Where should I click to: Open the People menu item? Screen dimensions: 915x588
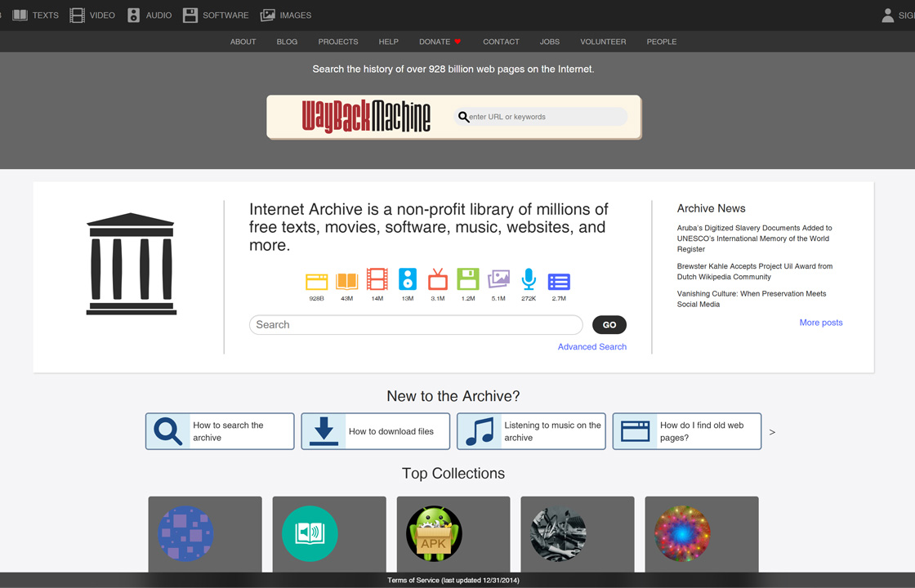click(662, 42)
